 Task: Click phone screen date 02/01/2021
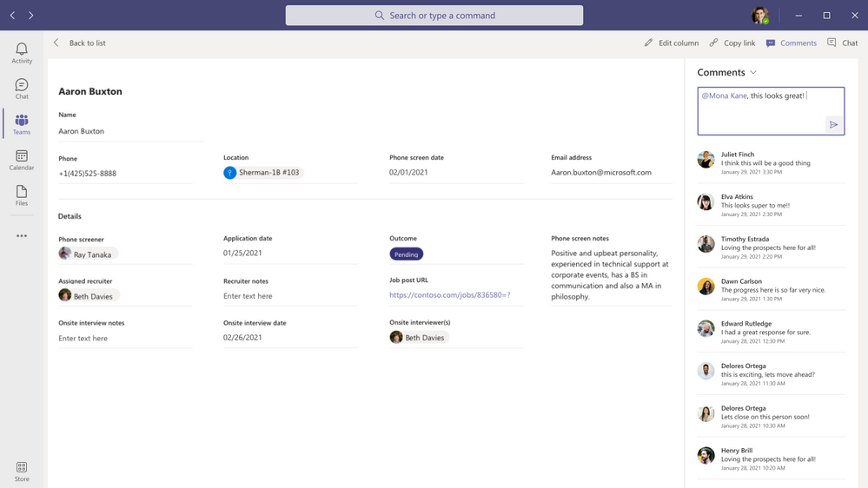pyautogui.click(x=408, y=172)
